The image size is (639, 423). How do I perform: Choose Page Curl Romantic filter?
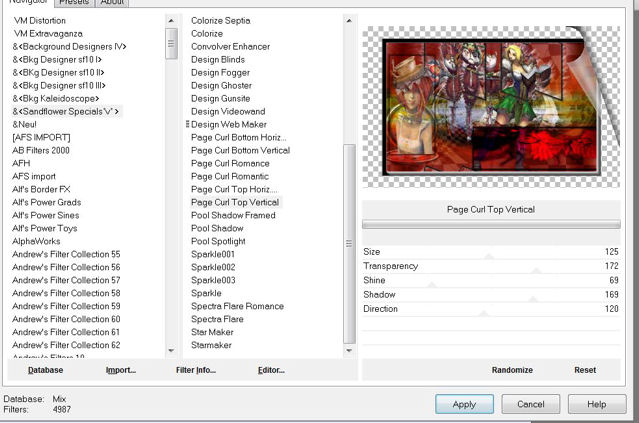230,176
